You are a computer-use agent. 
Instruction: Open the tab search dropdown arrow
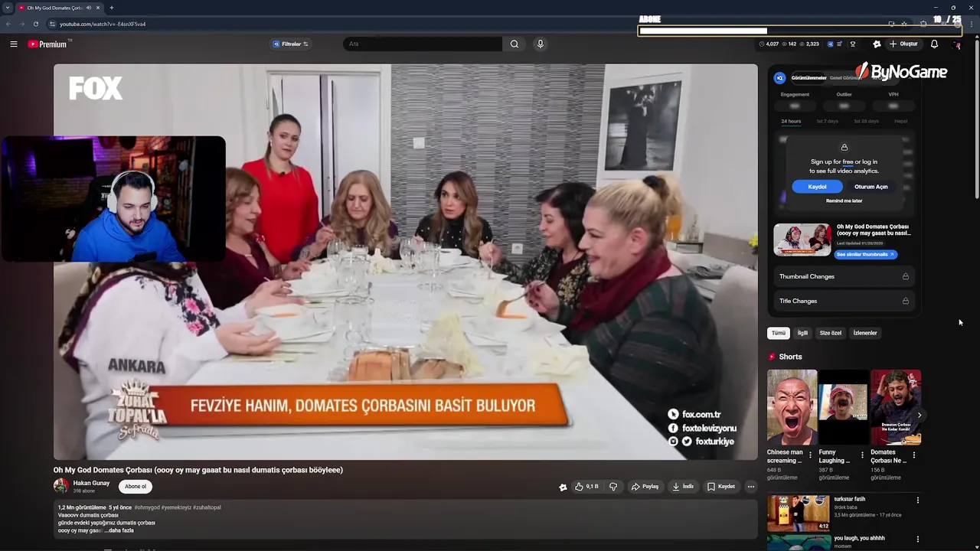point(7,8)
